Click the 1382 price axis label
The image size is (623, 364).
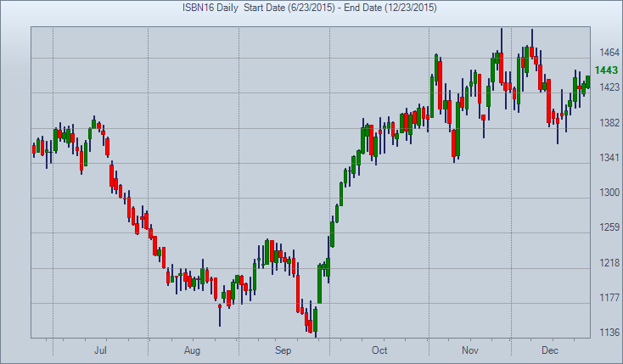tap(609, 123)
